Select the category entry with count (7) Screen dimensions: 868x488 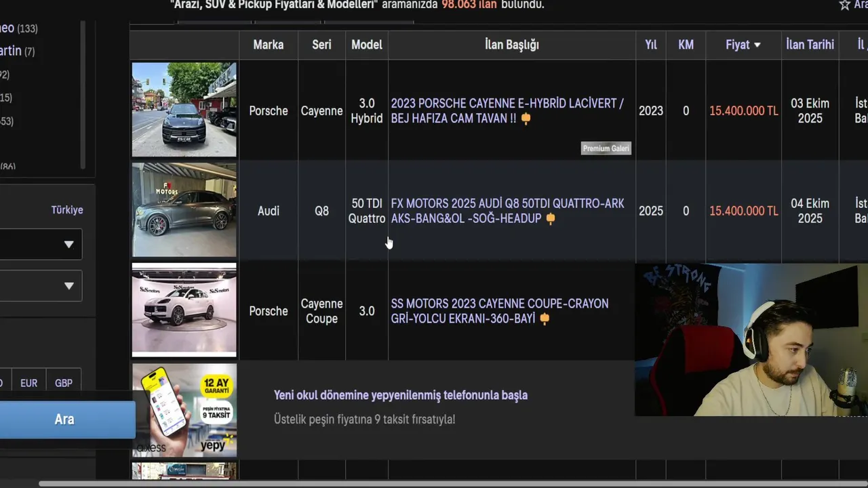18,52
